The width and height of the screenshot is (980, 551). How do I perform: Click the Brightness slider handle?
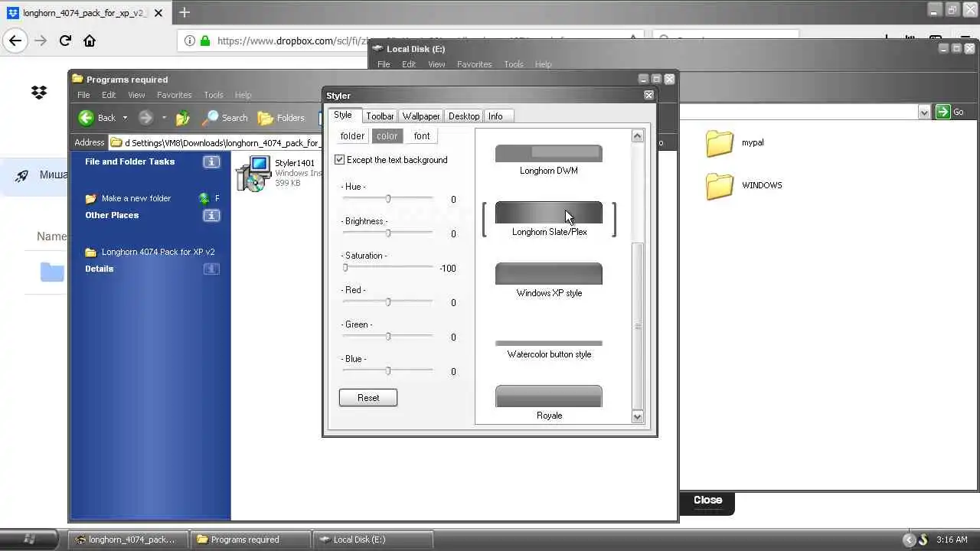click(388, 233)
